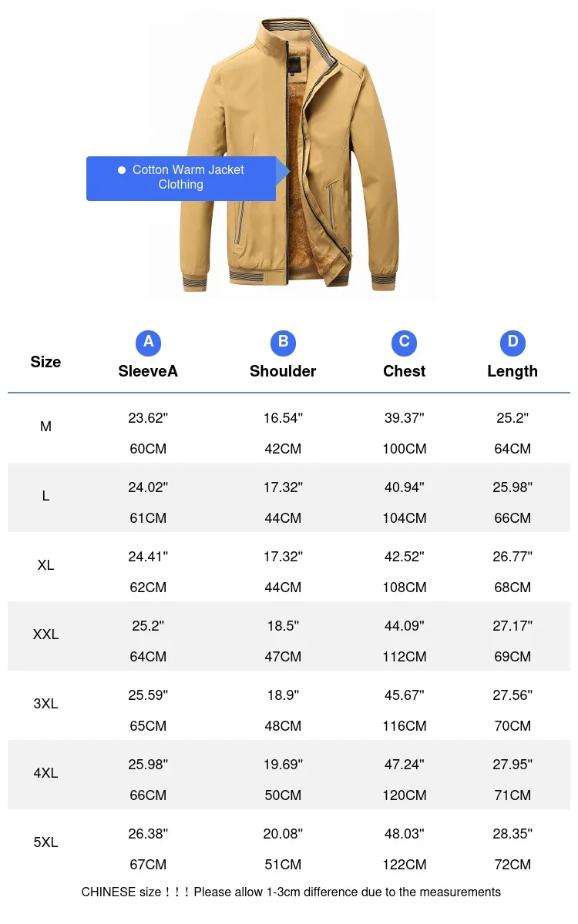
Task: Click the white bullet dot in blue label
Action: (121, 170)
